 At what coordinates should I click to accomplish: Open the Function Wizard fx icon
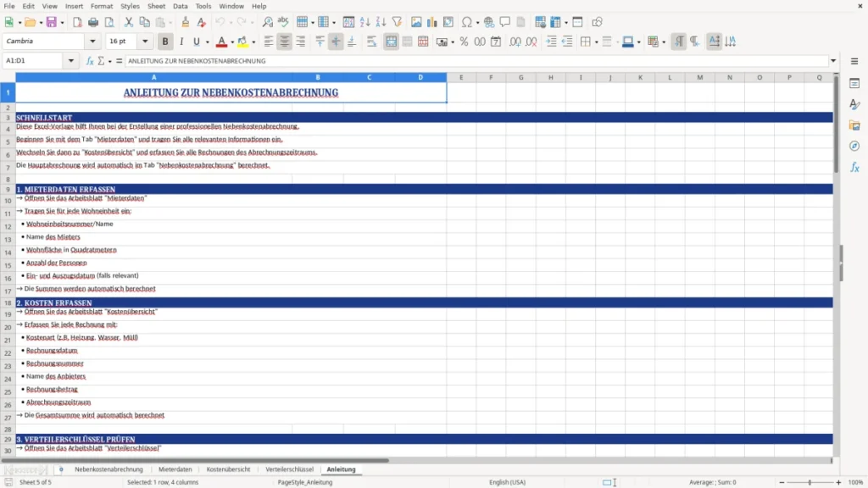pyautogui.click(x=90, y=61)
